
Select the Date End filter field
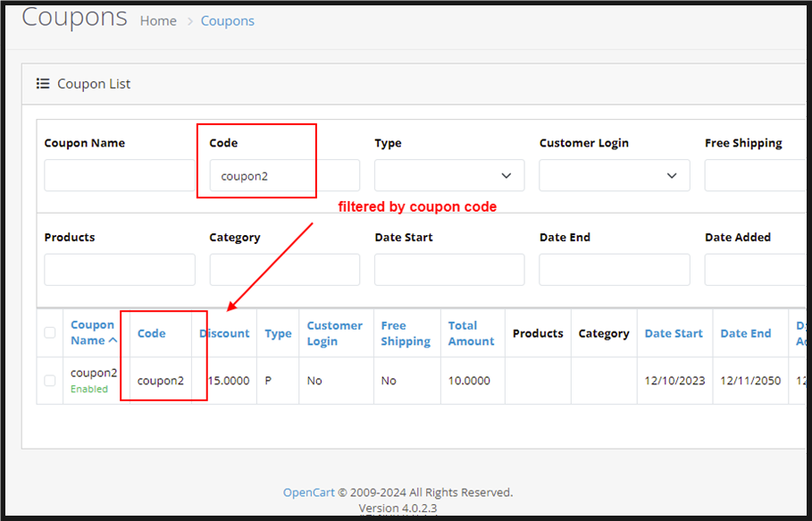pyautogui.click(x=614, y=270)
